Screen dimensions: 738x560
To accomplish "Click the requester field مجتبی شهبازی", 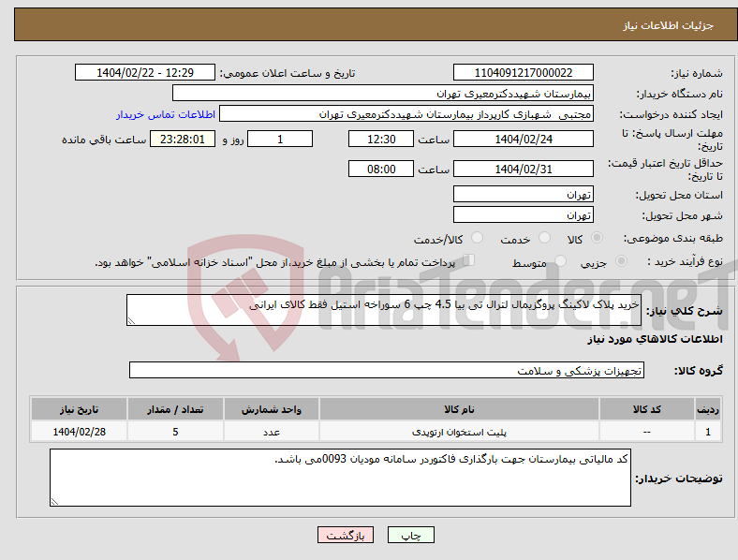I will tap(406, 114).
